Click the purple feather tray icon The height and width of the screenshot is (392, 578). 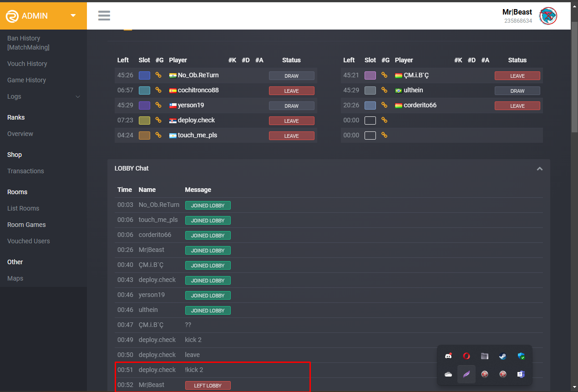coord(466,374)
